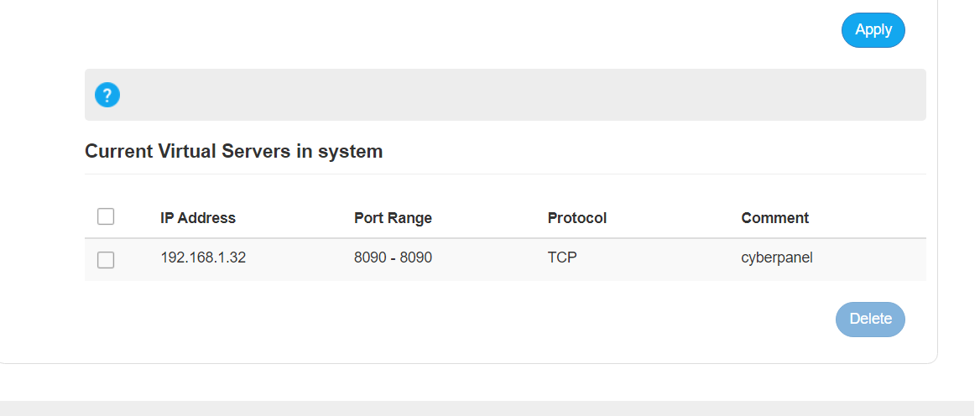Click the gray footer strip at page bottom

[x=490, y=408]
